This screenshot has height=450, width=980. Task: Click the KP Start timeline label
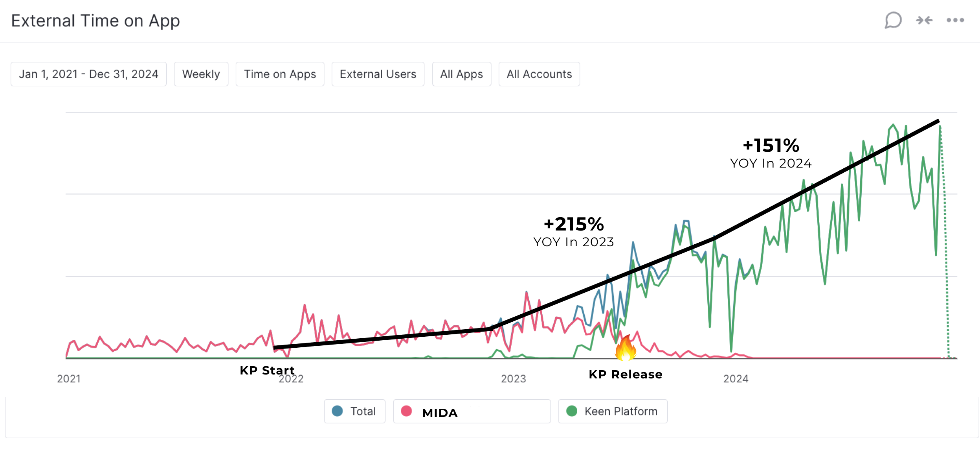tap(267, 370)
